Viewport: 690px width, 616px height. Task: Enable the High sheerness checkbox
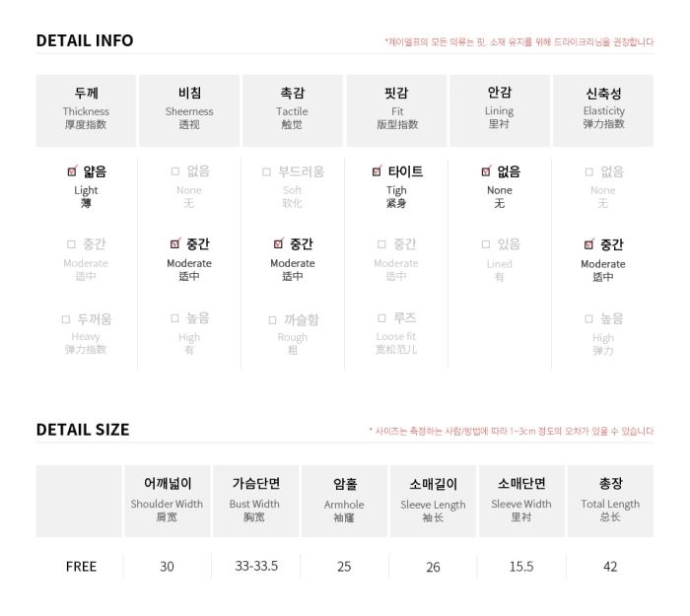coord(174,318)
